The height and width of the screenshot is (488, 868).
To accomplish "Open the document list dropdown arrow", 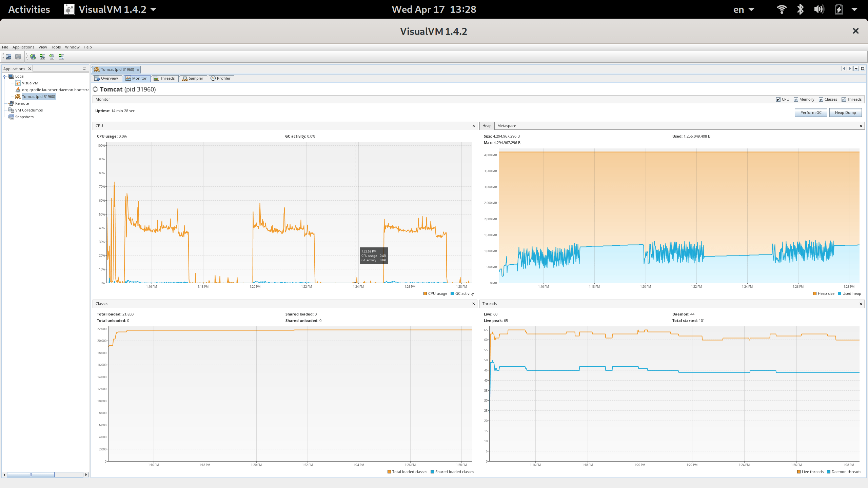I will 856,68.
